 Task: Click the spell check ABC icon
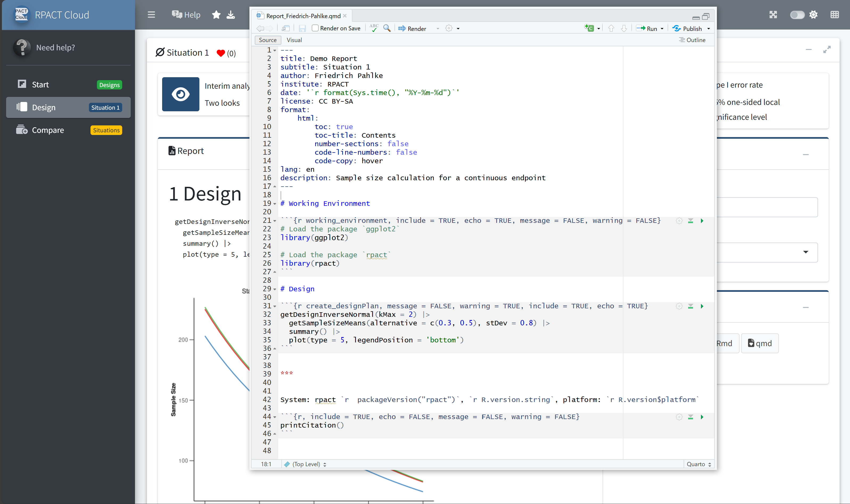374,28
